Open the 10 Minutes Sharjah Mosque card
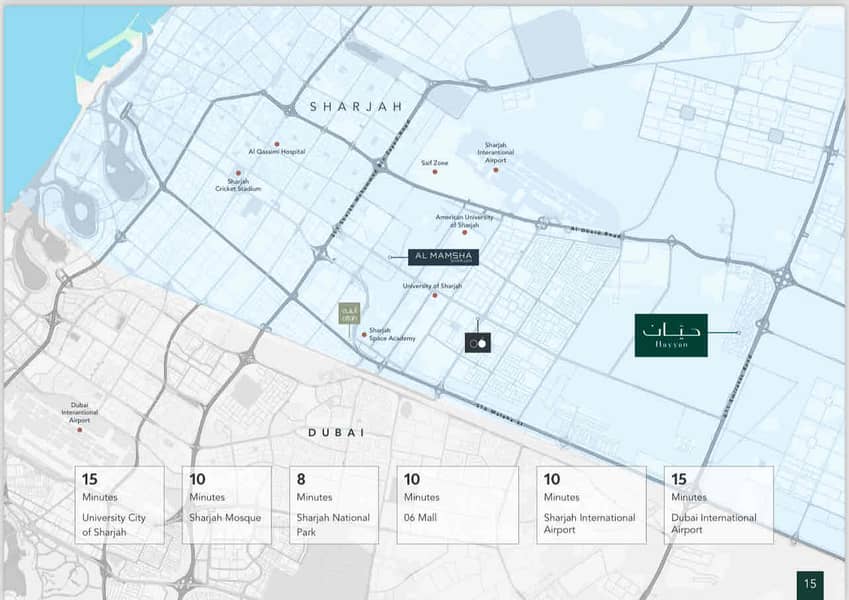849x600 pixels. pyautogui.click(x=226, y=505)
